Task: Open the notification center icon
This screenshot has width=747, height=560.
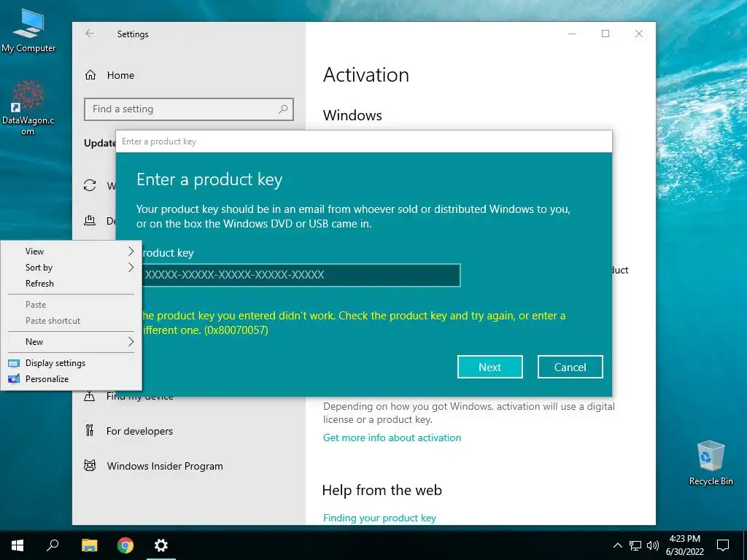Action: [x=723, y=545]
